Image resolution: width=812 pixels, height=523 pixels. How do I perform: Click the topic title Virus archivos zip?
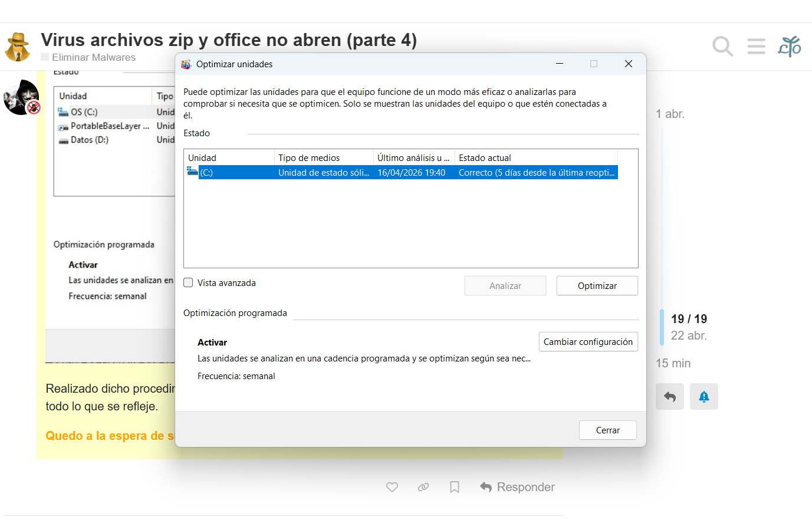point(229,40)
